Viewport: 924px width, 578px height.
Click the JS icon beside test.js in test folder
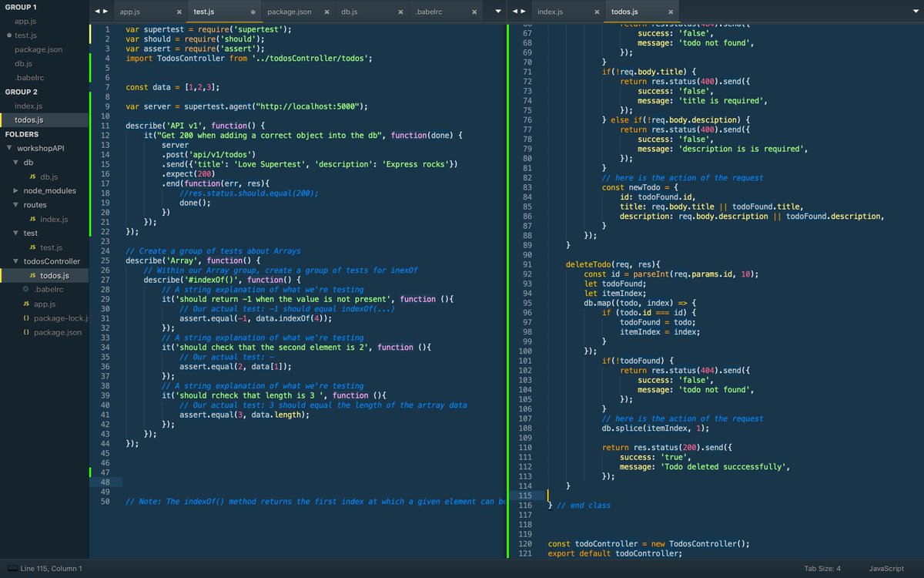pos(32,247)
